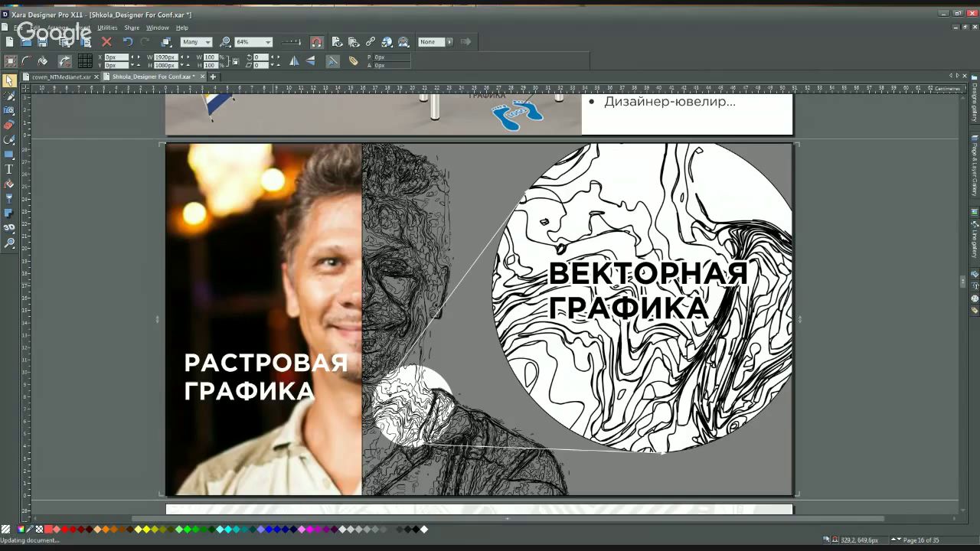Viewport: 980px width, 551px height.
Task: Toggle the grid display button
Action: pyautogui.click(x=85, y=61)
